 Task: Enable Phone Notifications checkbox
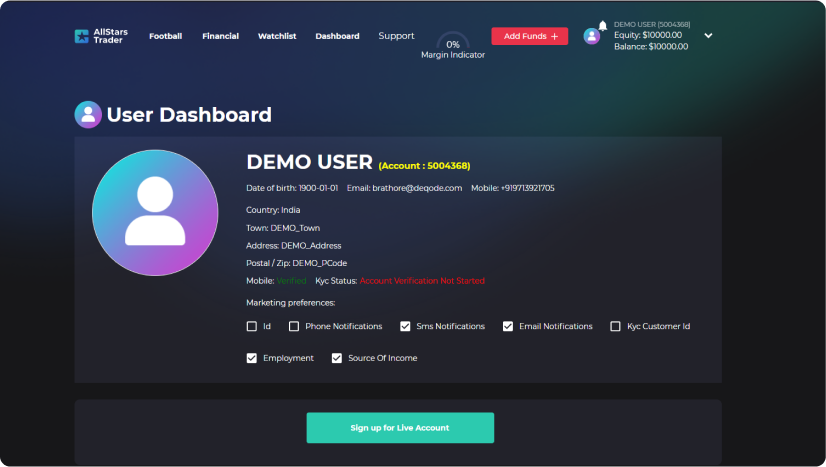click(x=294, y=326)
